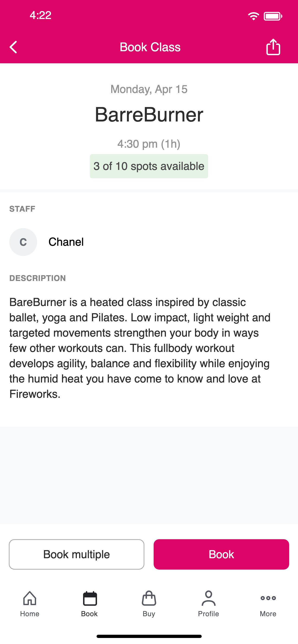Screen dimensions: 298x644
Task: Tap Chanel's avatar circle
Action: [23, 242]
